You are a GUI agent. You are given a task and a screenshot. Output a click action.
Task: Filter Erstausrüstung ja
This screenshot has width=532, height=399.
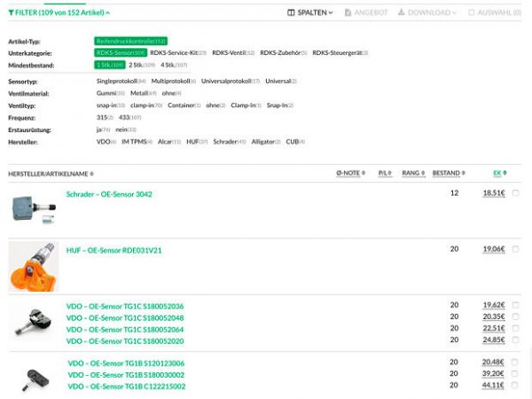tap(103, 129)
